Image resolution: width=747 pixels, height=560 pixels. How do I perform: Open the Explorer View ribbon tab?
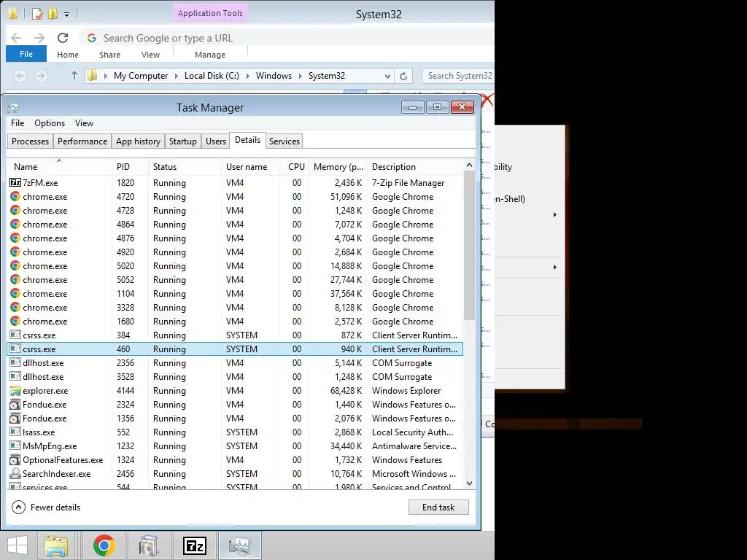[150, 55]
